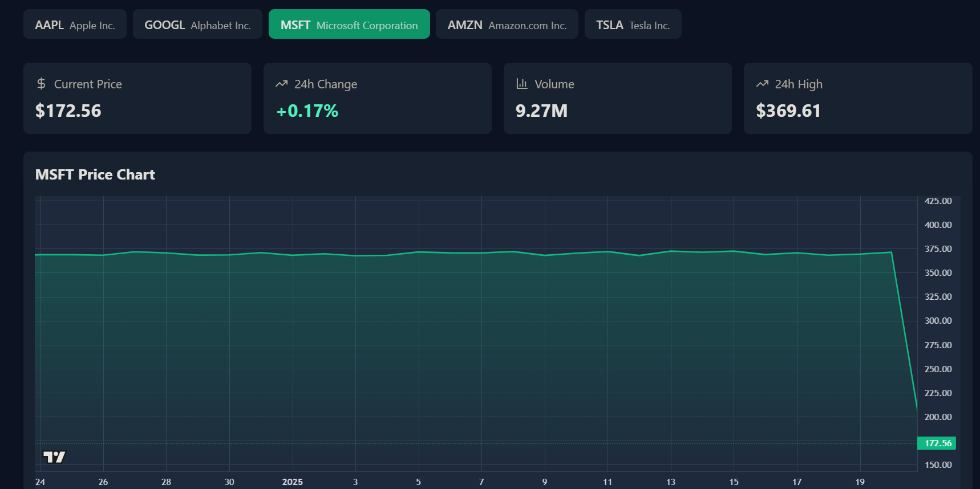Screen dimensions: 980x489
Task: Click the 375.00 price axis label
Action: point(938,248)
